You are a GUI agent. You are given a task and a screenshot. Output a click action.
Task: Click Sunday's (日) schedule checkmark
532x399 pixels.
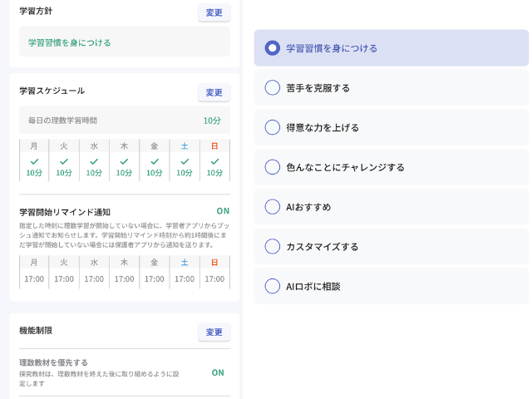pos(214,161)
